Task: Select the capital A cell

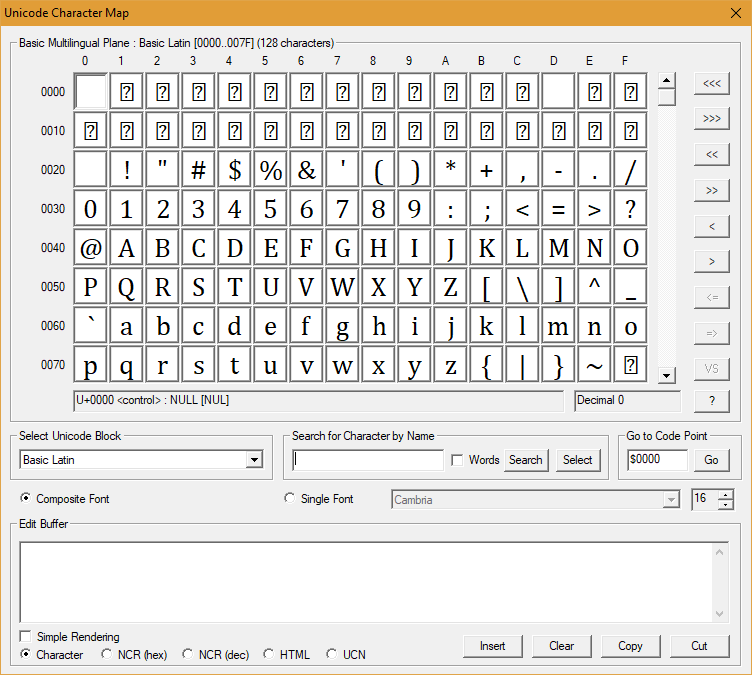Action: (127, 248)
